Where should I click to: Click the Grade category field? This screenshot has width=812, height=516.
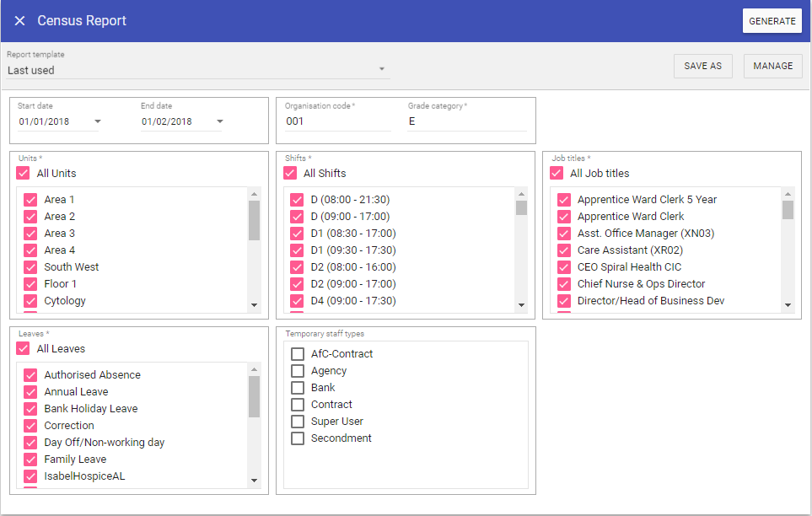point(466,121)
